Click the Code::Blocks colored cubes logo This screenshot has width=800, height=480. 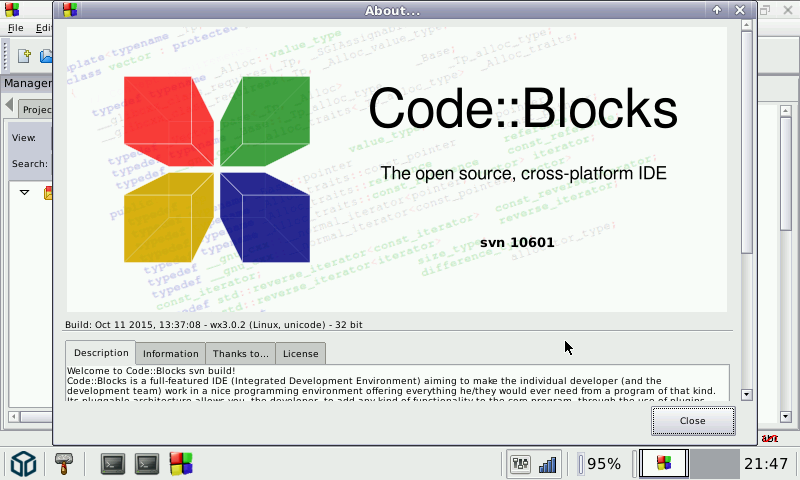click(x=217, y=169)
